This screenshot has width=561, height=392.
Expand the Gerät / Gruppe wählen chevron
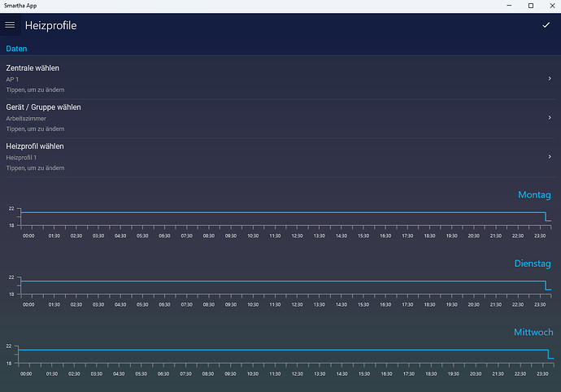pyautogui.click(x=550, y=118)
